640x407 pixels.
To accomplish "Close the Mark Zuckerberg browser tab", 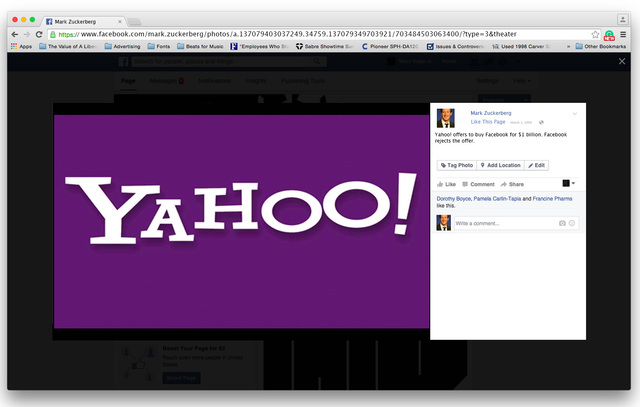I will 120,21.
